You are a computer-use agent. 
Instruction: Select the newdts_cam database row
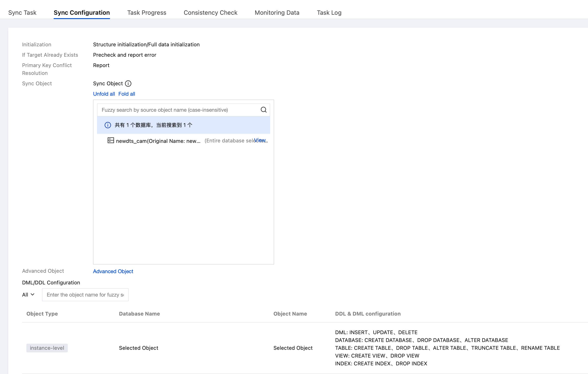(x=184, y=141)
